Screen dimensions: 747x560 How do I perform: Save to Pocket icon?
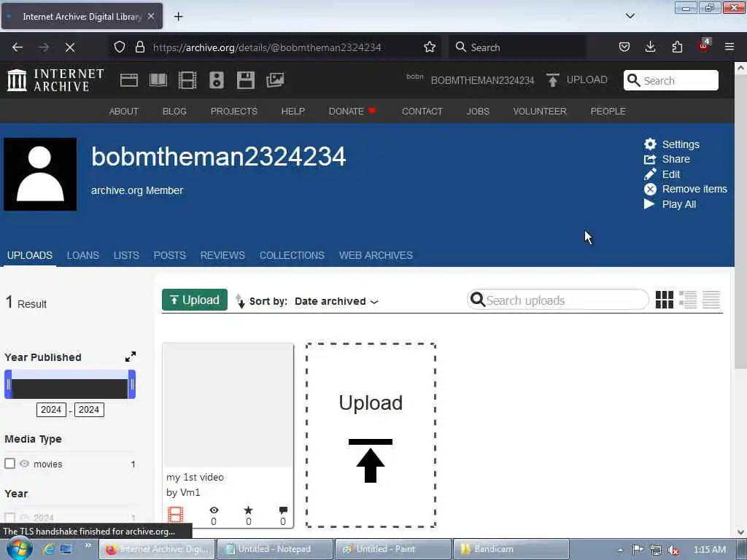coord(624,47)
